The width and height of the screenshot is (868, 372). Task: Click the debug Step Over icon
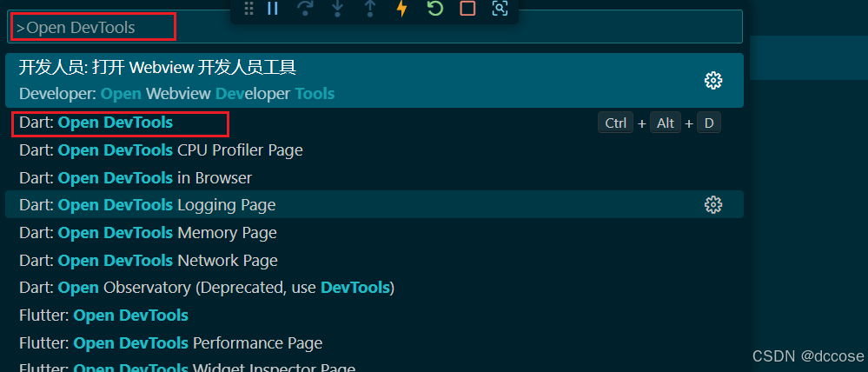pyautogui.click(x=305, y=8)
